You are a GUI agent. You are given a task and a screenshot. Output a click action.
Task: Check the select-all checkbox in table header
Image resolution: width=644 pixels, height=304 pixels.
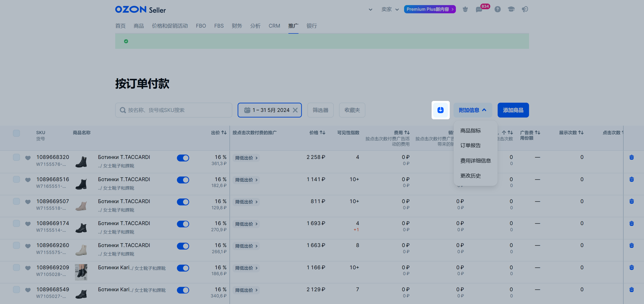pyautogui.click(x=16, y=133)
